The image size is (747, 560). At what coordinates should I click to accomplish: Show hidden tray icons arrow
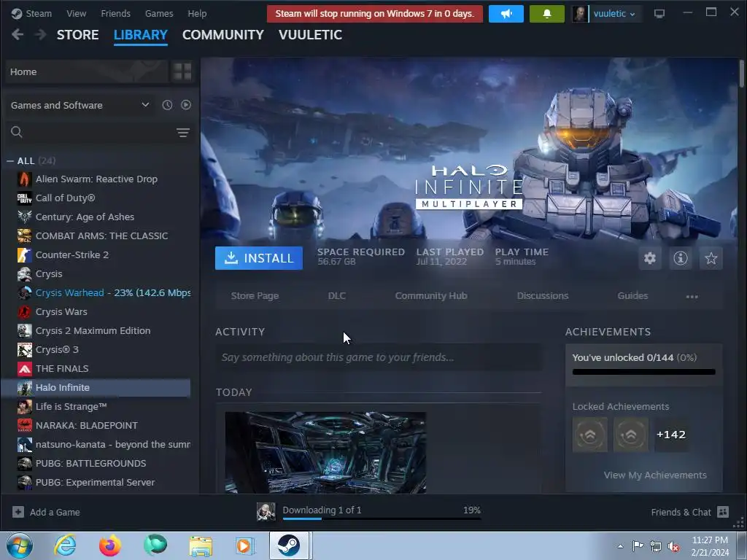pos(620,546)
